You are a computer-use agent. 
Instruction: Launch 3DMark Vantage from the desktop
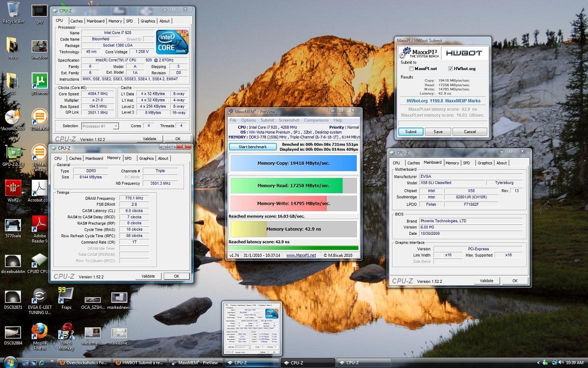tap(39, 158)
